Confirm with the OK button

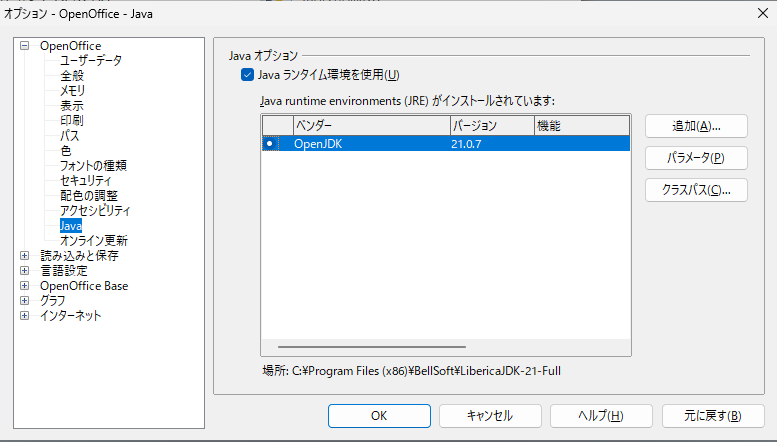coord(379,416)
